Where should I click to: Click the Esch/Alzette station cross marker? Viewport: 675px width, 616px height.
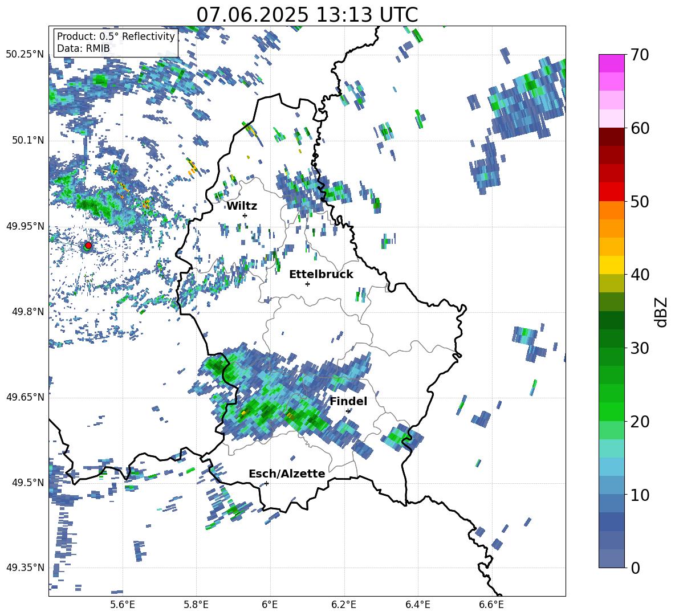(266, 483)
